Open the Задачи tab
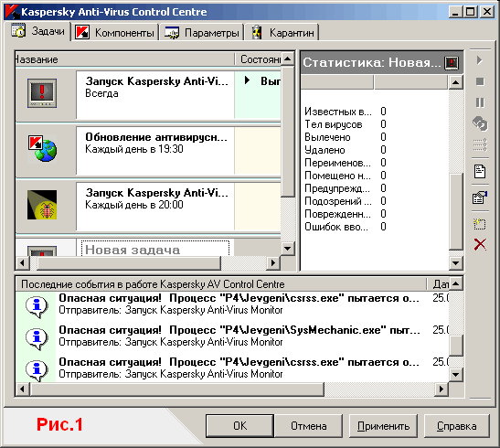 (x=37, y=31)
